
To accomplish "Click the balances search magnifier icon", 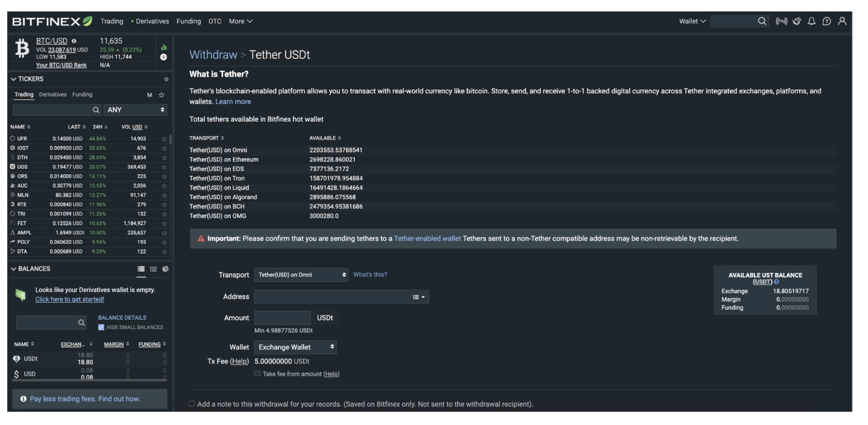I will click(x=81, y=323).
